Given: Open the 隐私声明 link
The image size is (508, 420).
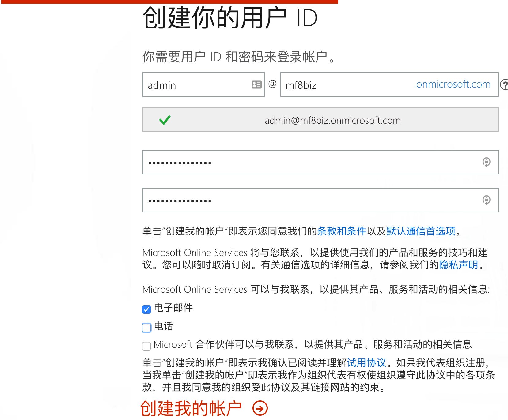Looking at the screenshot, I should point(459,264).
